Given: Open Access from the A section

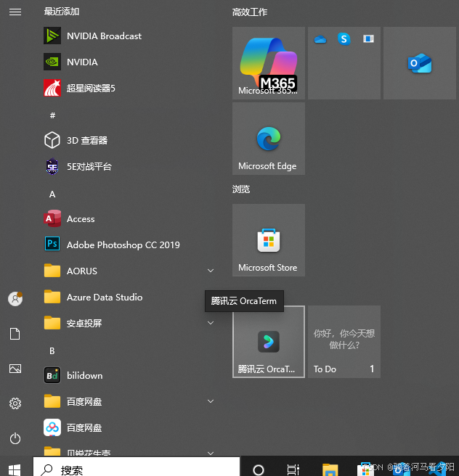Looking at the screenshot, I should [x=129, y=218].
